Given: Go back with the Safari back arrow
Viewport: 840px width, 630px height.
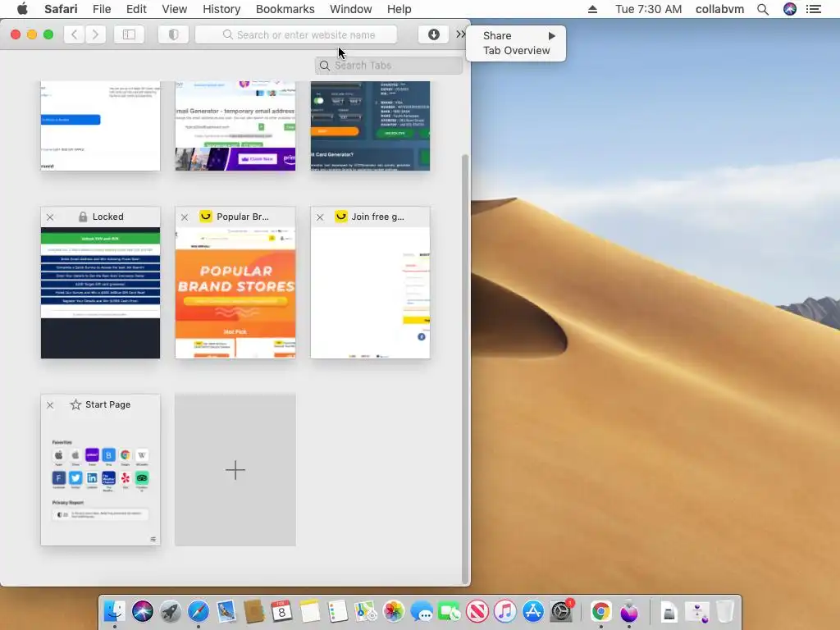Looking at the screenshot, I should click(x=75, y=34).
